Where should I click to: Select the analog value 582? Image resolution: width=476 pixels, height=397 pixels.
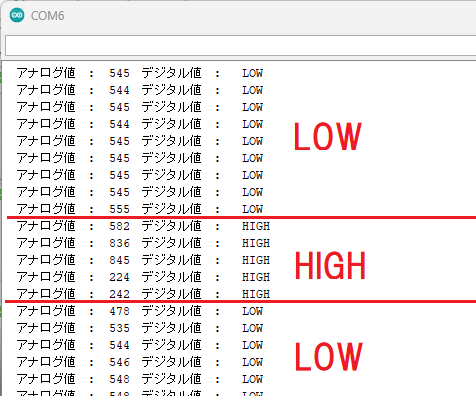(119, 226)
